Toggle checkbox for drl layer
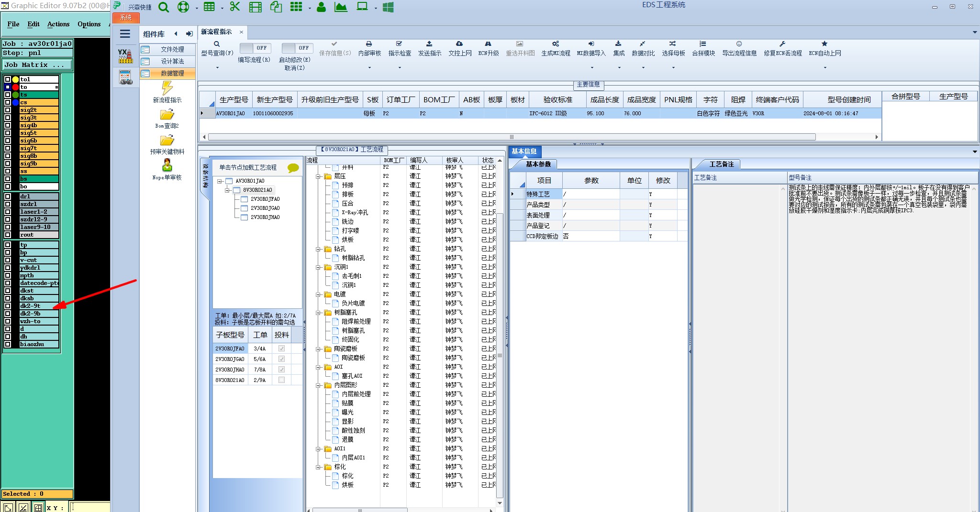The width and height of the screenshot is (980, 512). click(8, 196)
